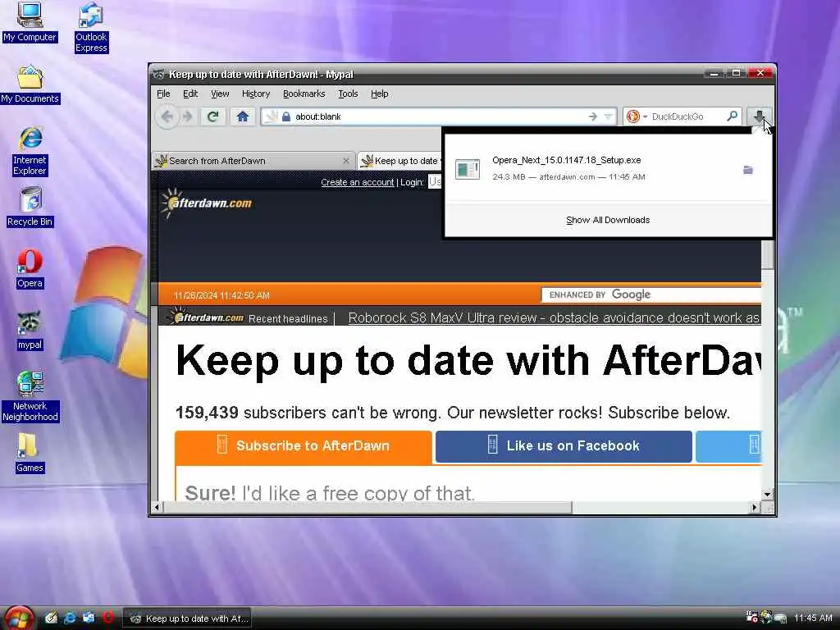Click the system clock 11:45 AM

click(813, 618)
